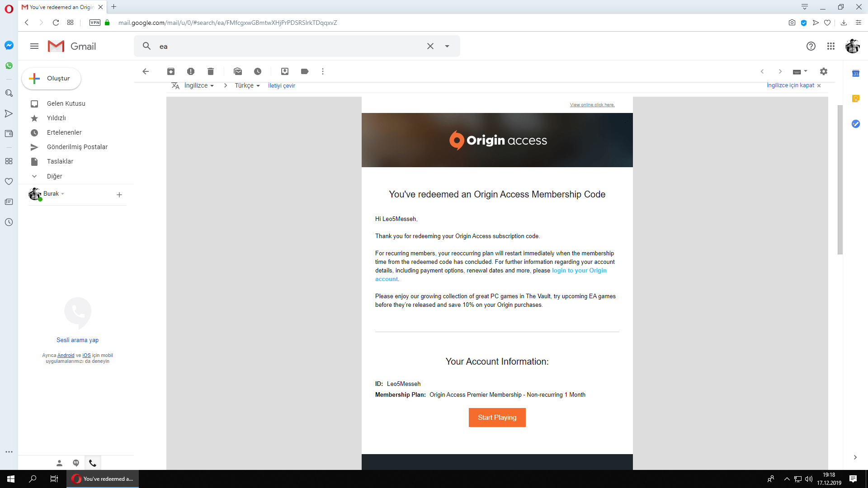Viewport: 868px width, 488px height.
Task: Toggle the Opera VPN badge
Action: pos(95,23)
